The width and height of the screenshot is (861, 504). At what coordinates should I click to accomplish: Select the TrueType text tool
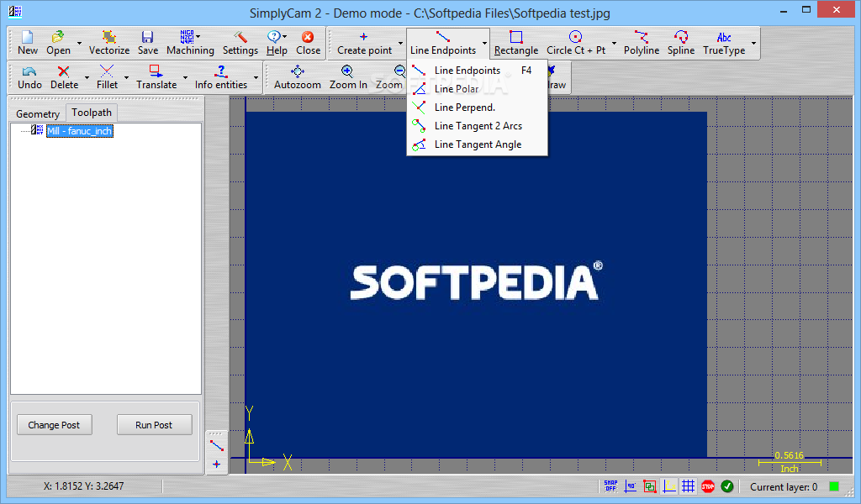(724, 44)
